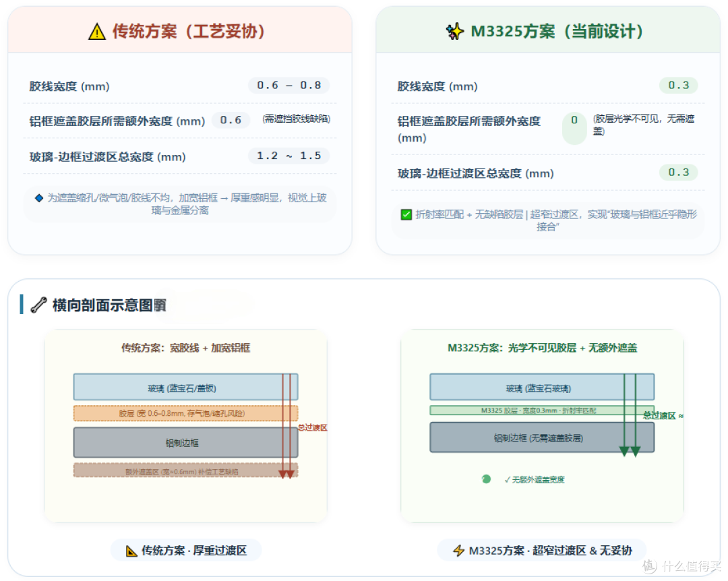Click the 玻璃 (蓝宝石玻璃) block
728x581 pixels.
(542, 387)
